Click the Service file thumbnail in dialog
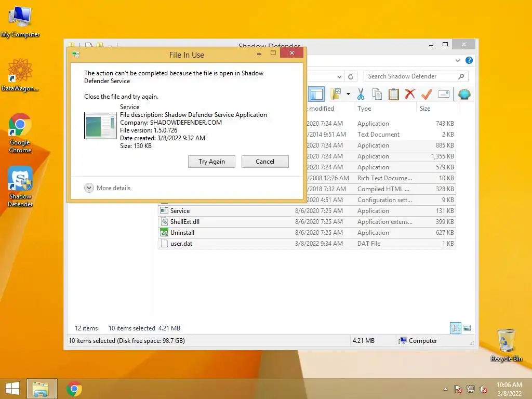The image size is (532, 399). (100, 126)
